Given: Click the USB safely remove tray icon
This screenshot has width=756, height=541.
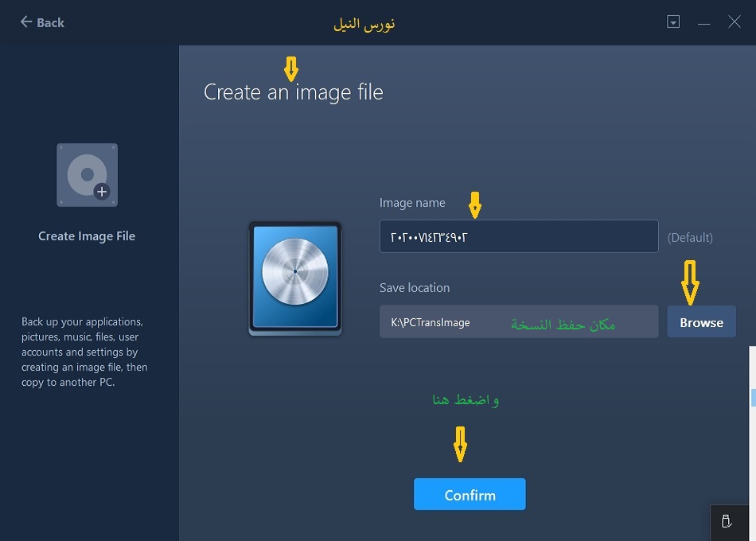Looking at the screenshot, I should [x=726, y=522].
